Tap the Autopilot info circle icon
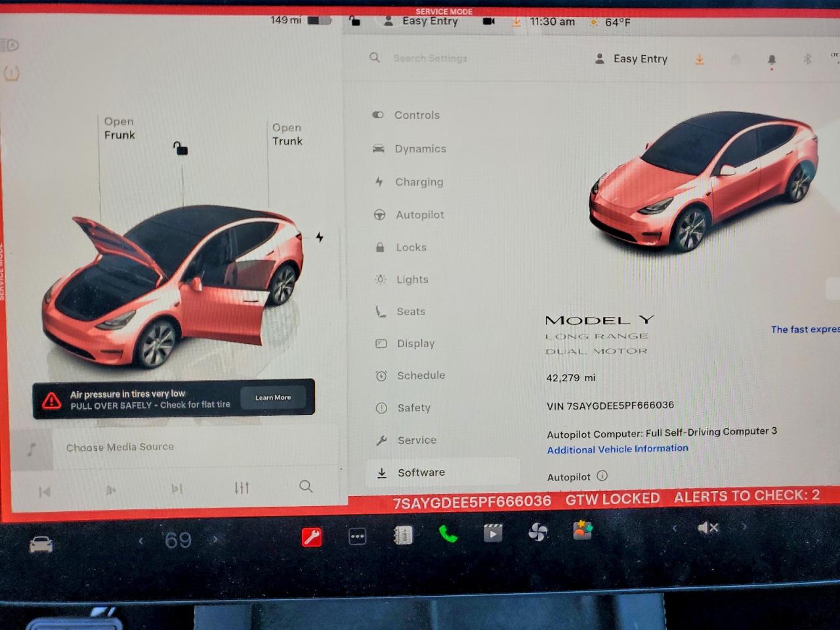 pos(602,476)
